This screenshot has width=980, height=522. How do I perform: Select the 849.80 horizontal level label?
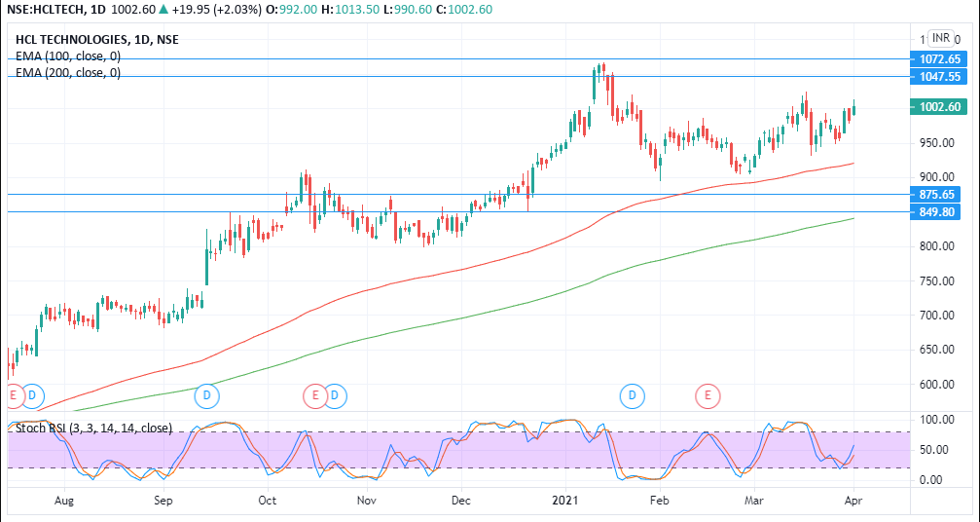click(x=939, y=211)
